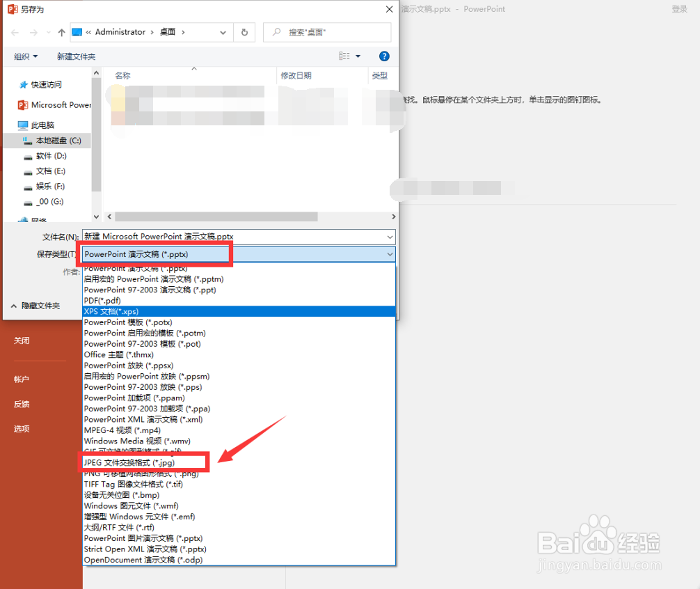Choose PowerPoint 图片演示文稿 (*.pptx)
700x589 pixels.
pos(239,538)
